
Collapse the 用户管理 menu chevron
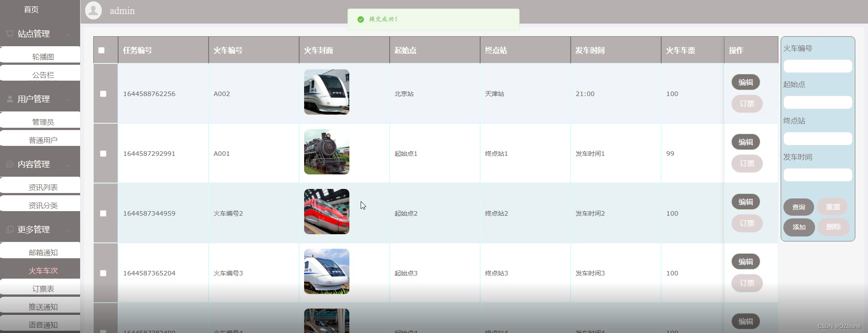[x=67, y=100]
